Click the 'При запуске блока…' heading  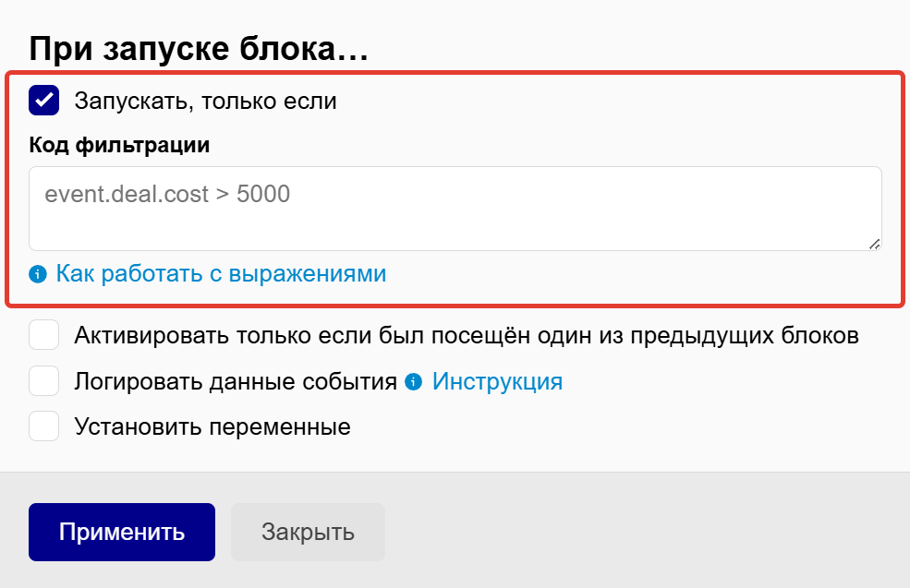[x=199, y=48]
